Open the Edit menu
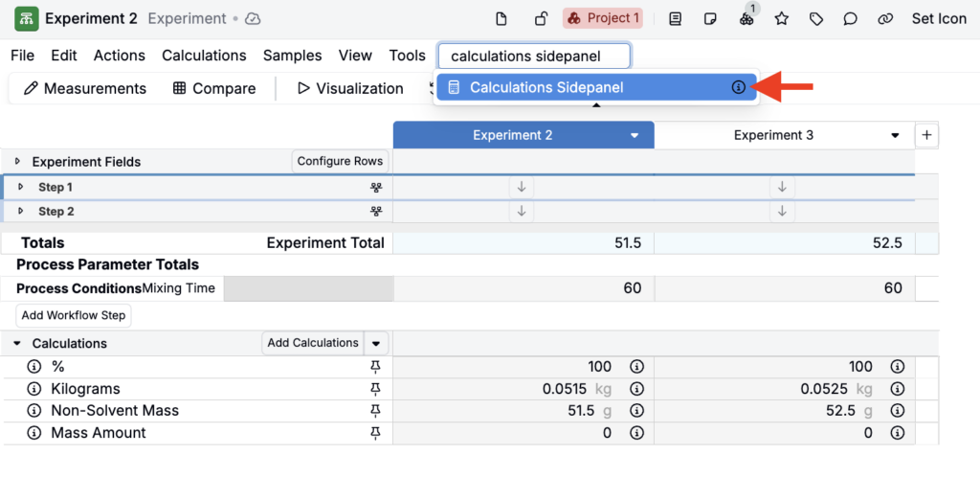The image size is (980, 478). [x=64, y=56]
